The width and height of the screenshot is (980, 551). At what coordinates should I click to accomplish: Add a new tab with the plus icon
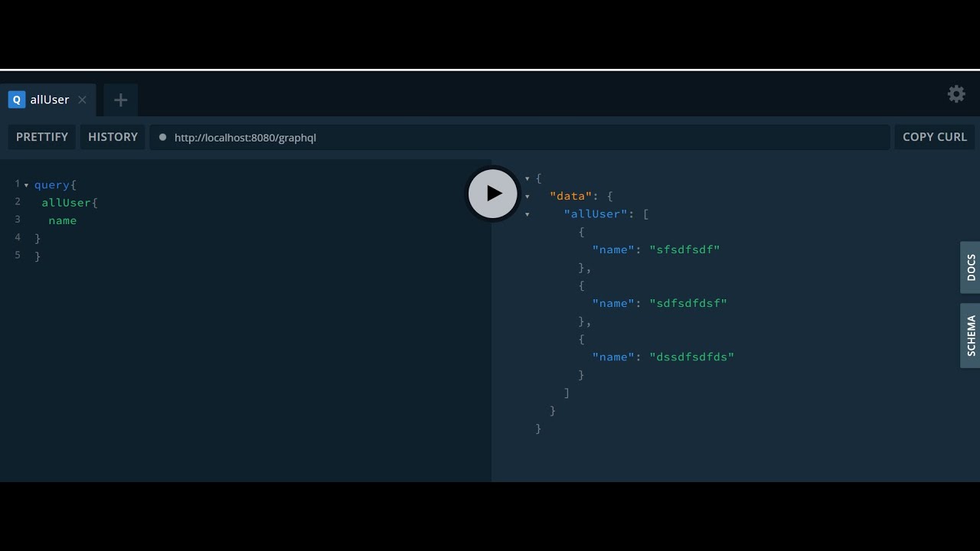pos(120,100)
